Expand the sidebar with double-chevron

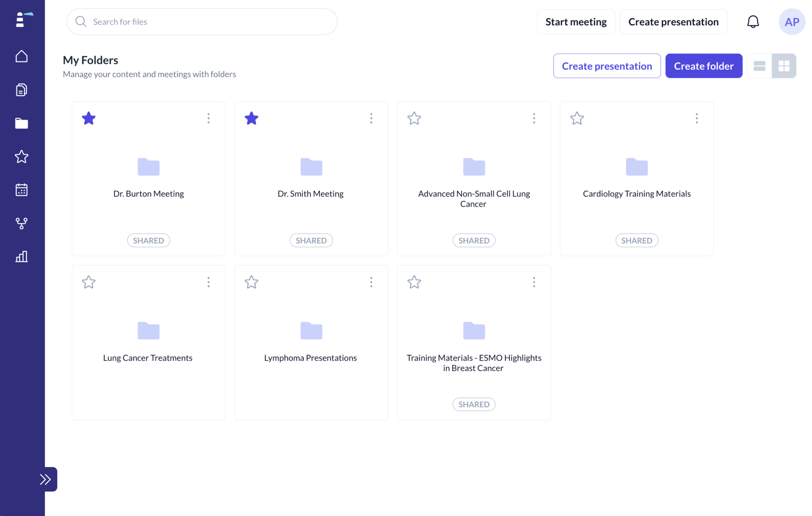[x=46, y=479]
